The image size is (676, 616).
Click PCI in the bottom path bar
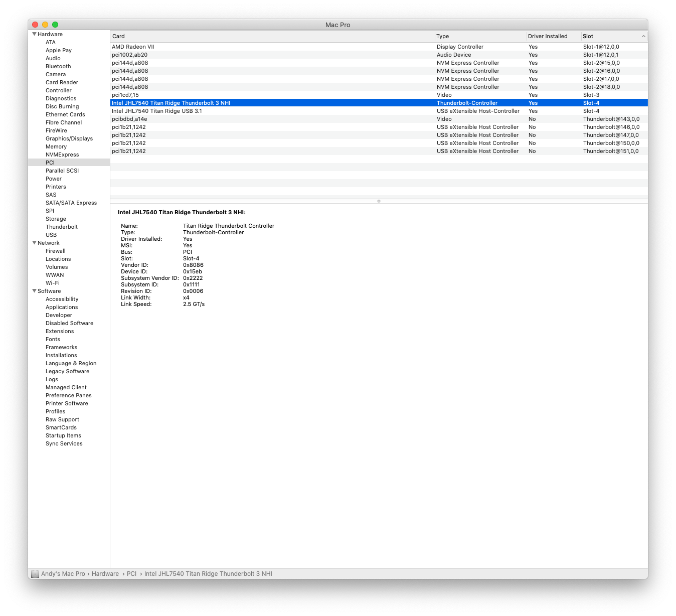131,574
